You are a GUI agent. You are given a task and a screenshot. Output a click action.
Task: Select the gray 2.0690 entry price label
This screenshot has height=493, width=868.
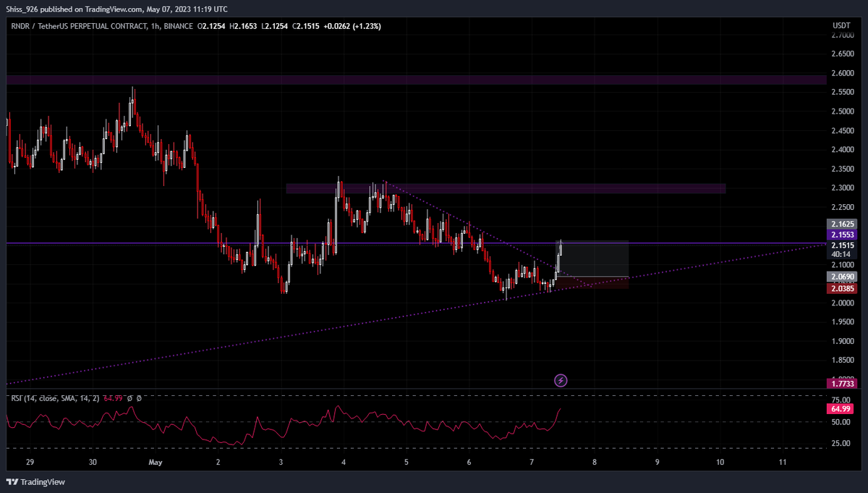click(841, 277)
